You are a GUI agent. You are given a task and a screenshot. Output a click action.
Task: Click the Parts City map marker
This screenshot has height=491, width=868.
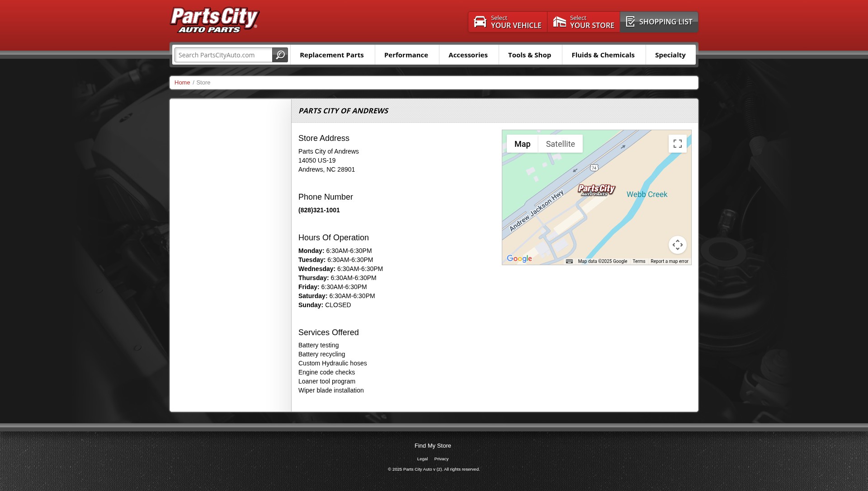tap(596, 190)
